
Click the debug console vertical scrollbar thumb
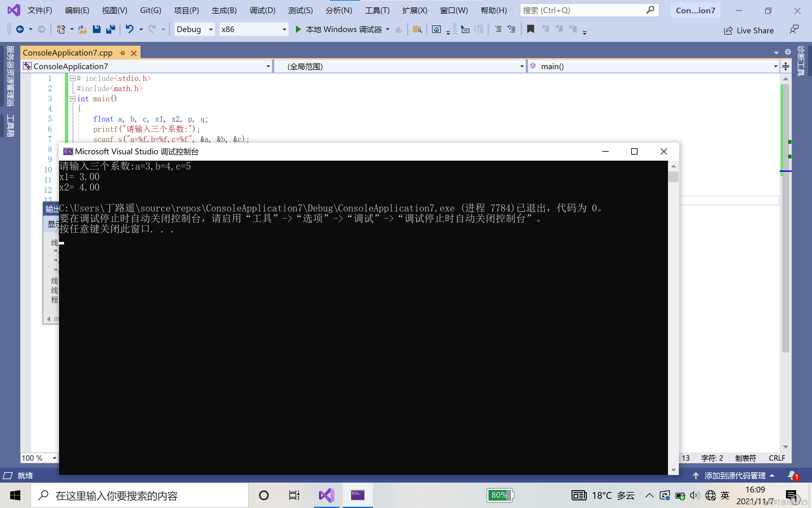pyautogui.click(x=673, y=177)
